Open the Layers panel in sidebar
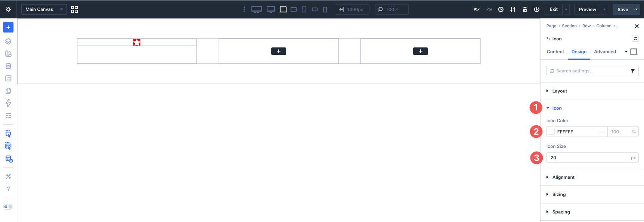The image size is (644, 222). coord(8,41)
